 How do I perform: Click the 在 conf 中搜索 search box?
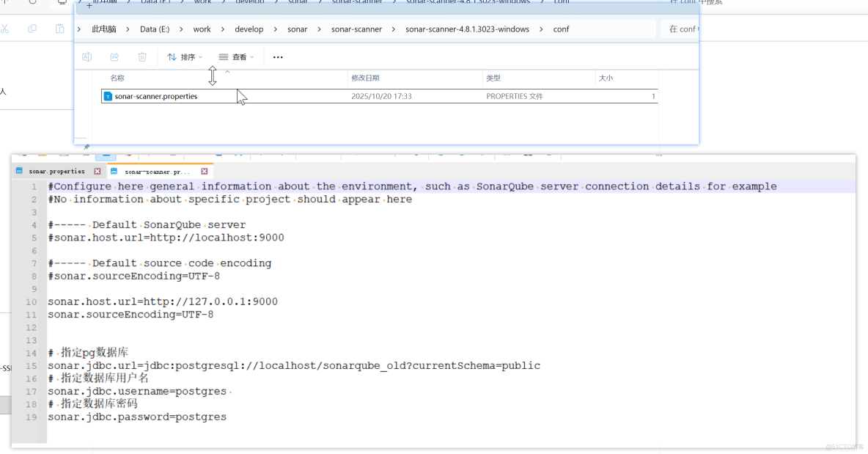click(x=682, y=29)
